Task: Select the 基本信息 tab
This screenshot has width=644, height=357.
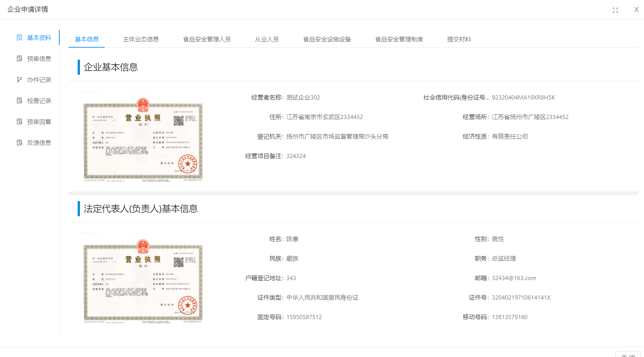Action: point(87,39)
